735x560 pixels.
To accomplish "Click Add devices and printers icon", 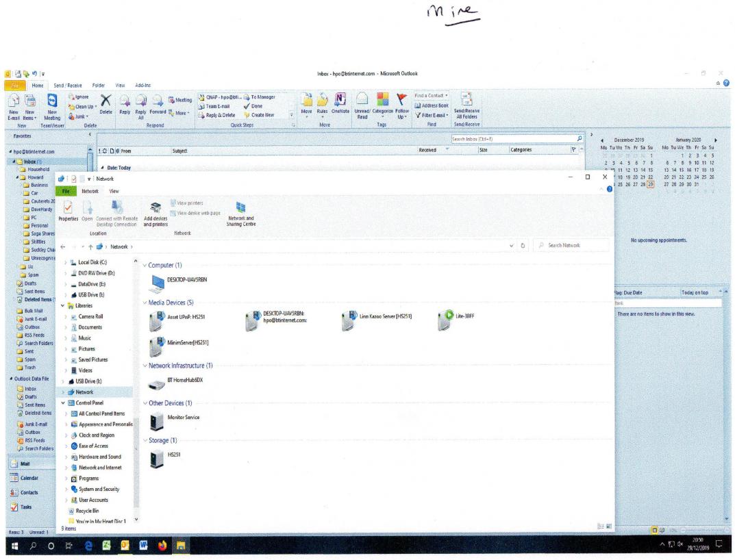I will 155,214.
